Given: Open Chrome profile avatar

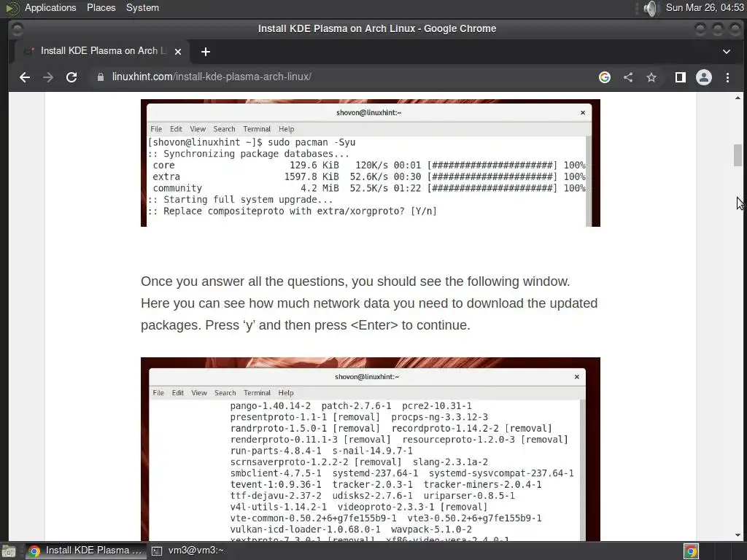Looking at the screenshot, I should [704, 77].
